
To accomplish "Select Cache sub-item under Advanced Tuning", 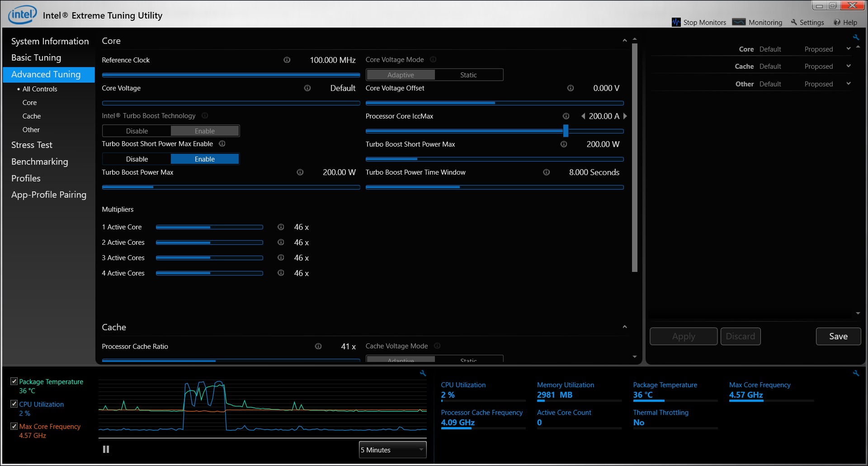I will (32, 116).
